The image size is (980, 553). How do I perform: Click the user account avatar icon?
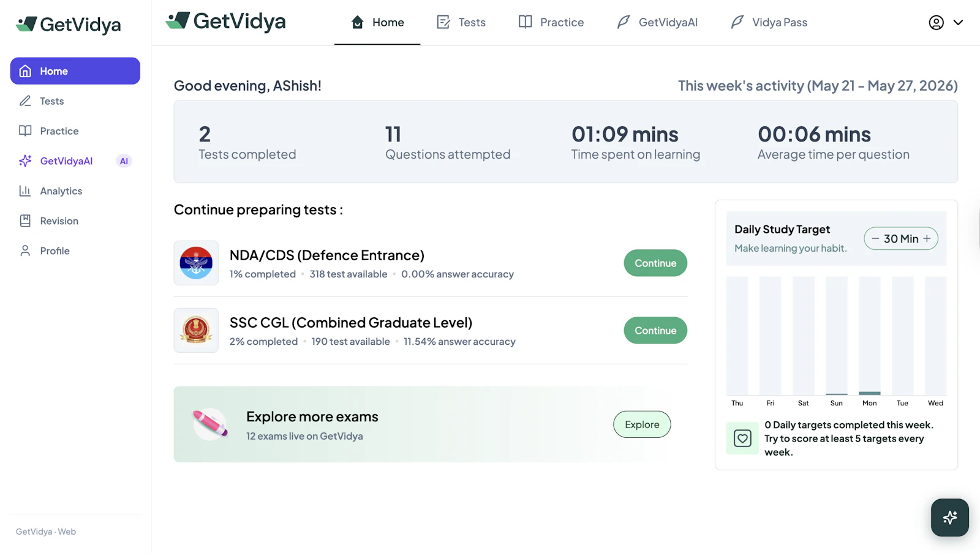937,23
